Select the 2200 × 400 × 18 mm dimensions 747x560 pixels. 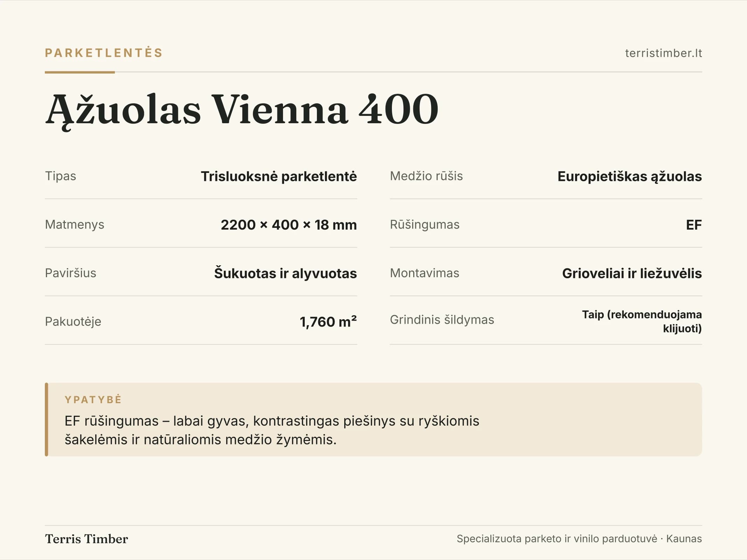[289, 225]
